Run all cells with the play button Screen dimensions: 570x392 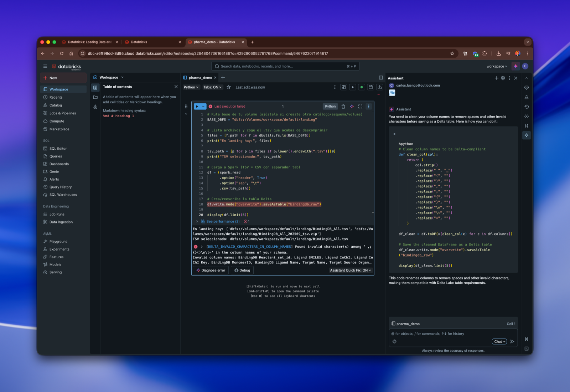[352, 87]
